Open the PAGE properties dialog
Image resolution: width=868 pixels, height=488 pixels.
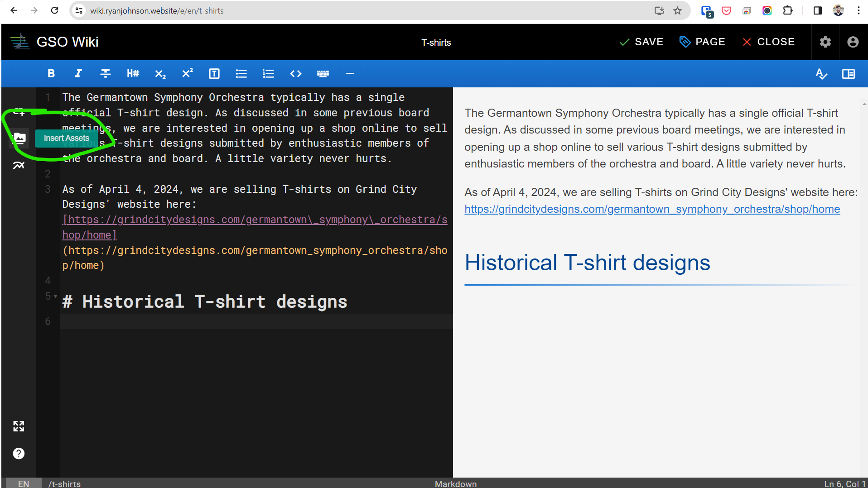pos(703,42)
